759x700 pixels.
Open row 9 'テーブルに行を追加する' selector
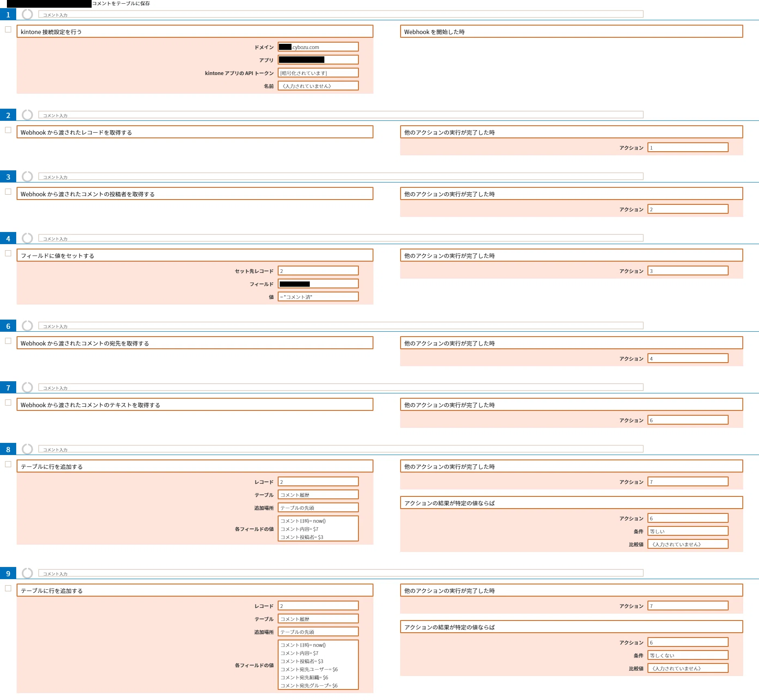point(195,590)
